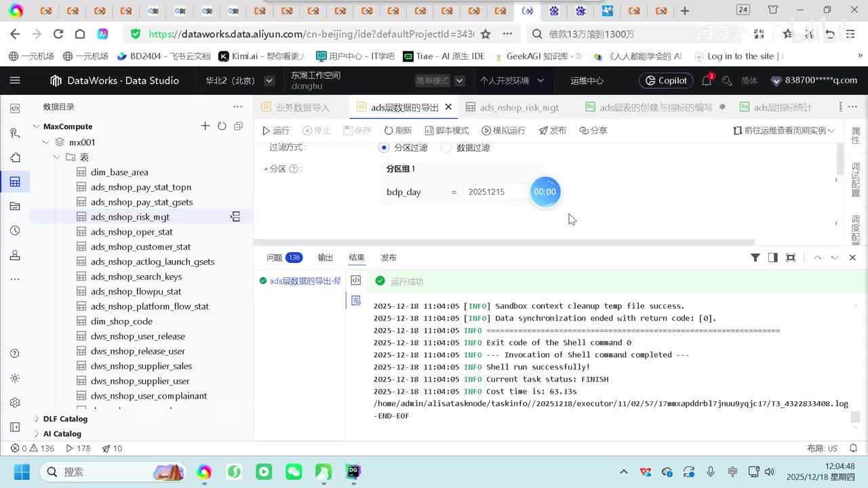Open 运维中心 operations center
This screenshot has height=488, width=868.
[x=587, y=81]
